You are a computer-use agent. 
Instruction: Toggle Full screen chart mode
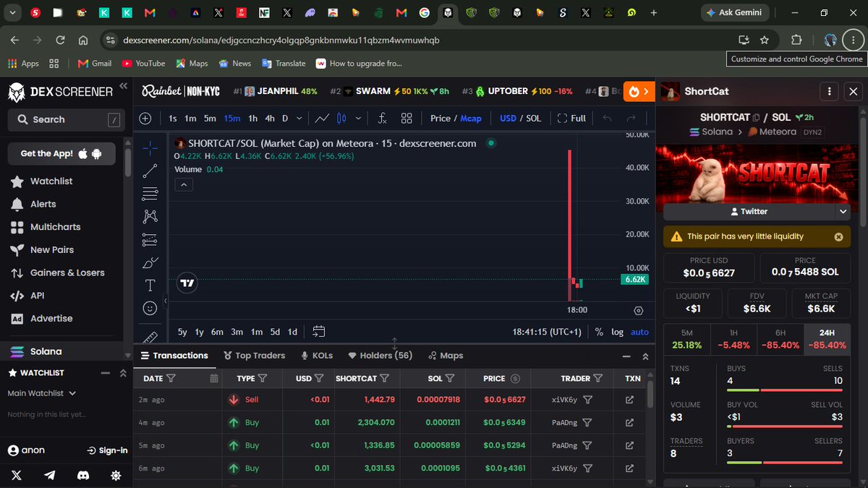pos(571,118)
